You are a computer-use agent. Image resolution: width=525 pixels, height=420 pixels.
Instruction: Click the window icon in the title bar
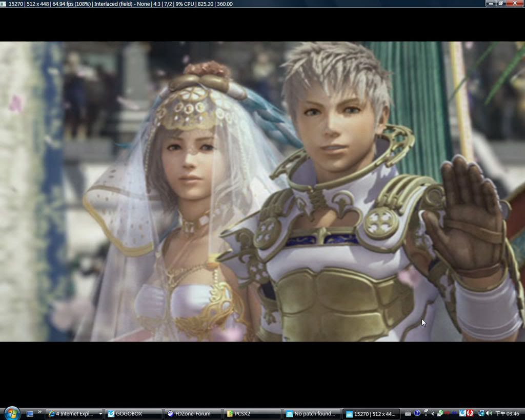pos(3,4)
